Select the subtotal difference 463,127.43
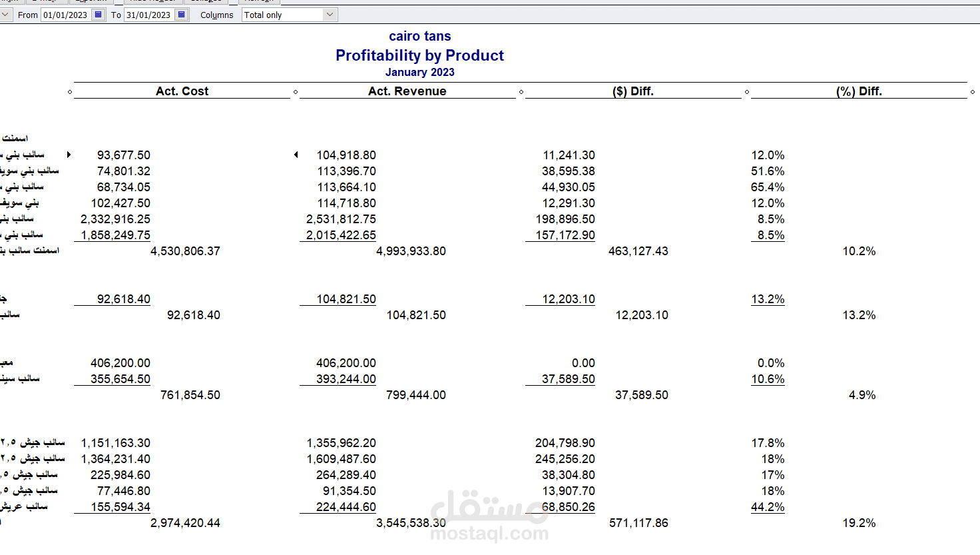This screenshot has height=555, width=980. click(x=638, y=251)
